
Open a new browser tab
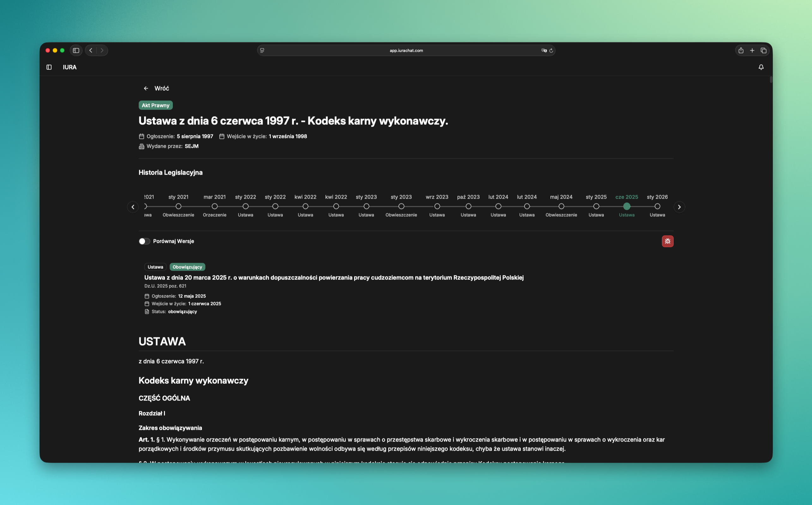coord(752,51)
